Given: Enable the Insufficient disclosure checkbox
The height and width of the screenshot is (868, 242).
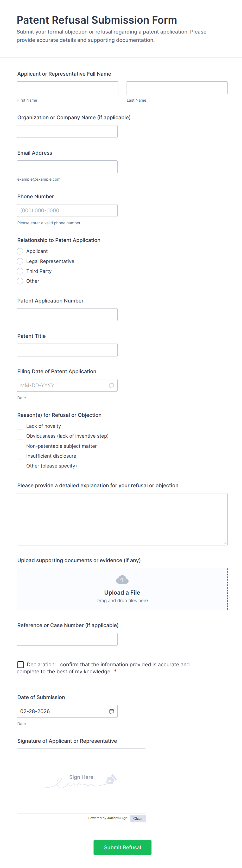Looking at the screenshot, I should (x=20, y=456).
